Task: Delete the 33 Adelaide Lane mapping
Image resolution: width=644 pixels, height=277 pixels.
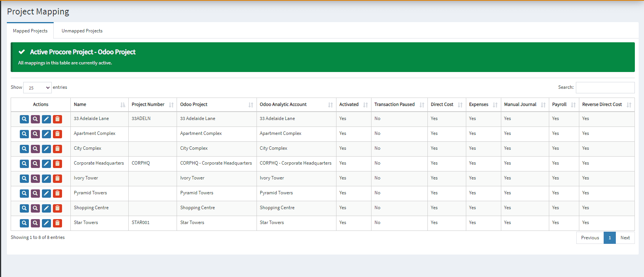Action: [x=57, y=119]
